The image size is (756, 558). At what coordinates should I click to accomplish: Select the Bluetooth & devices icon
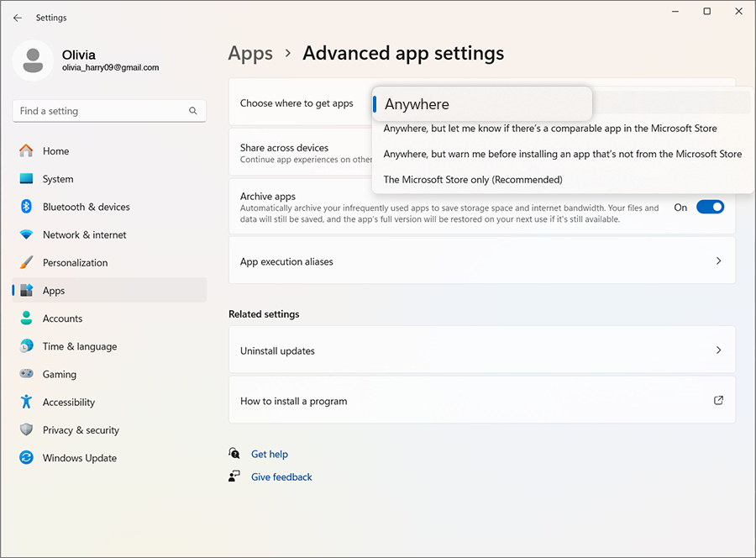(x=26, y=207)
